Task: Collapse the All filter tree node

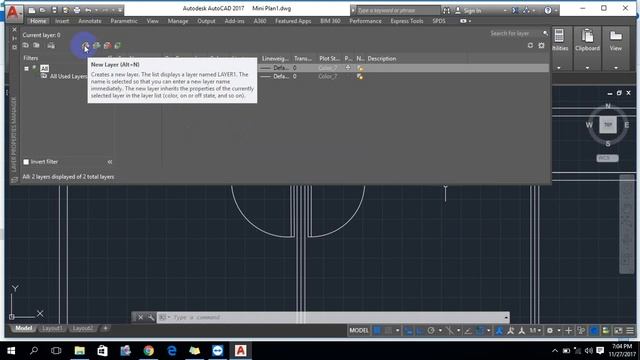Action: tap(27, 69)
